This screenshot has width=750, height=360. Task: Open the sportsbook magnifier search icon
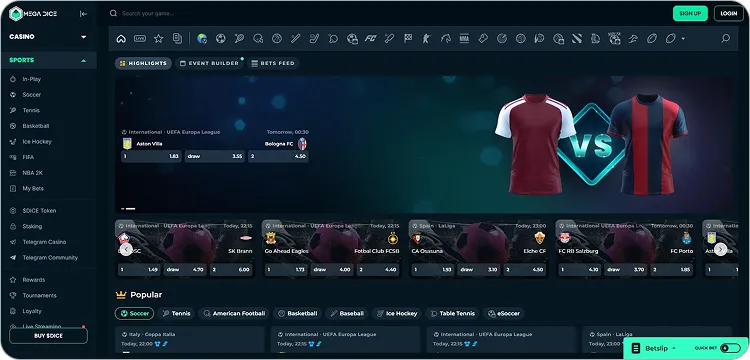pos(726,38)
